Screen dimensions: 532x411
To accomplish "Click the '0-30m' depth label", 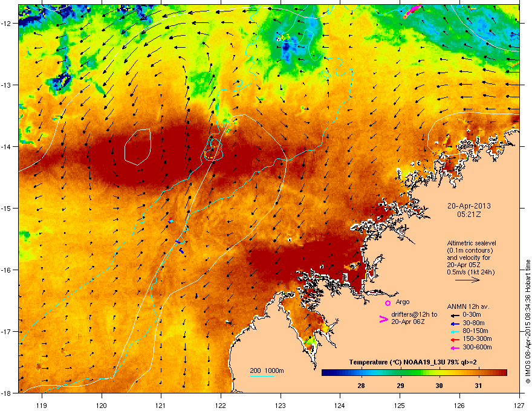I will pos(472,315).
